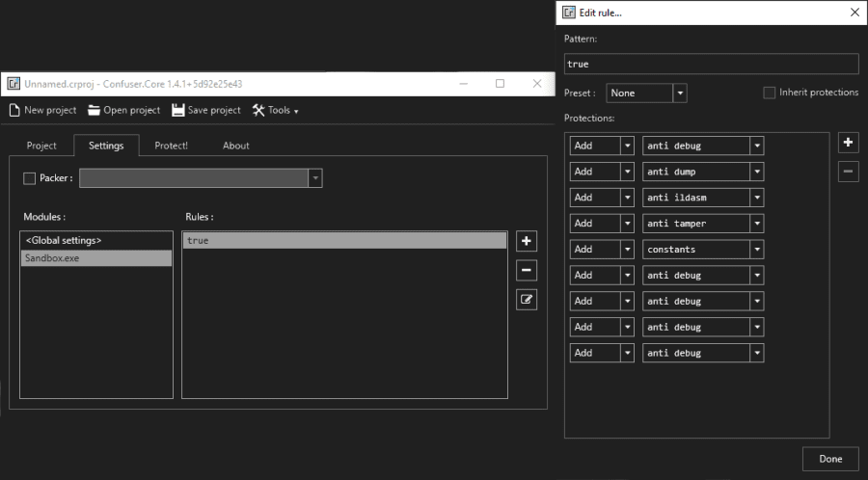Remove protection in Edit rule dialog
The image size is (868, 480).
click(x=848, y=172)
